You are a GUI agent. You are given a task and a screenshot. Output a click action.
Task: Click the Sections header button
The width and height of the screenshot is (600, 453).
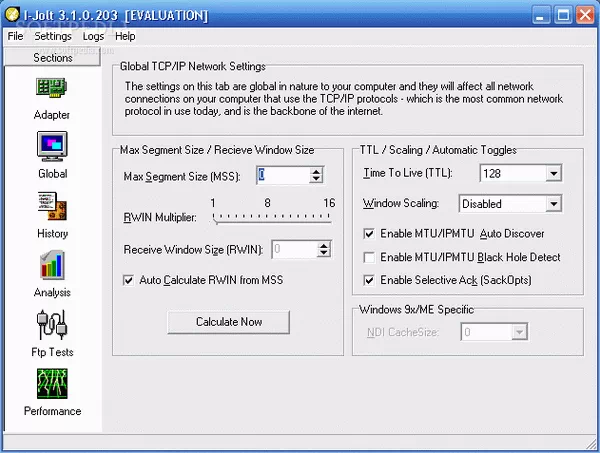[x=52, y=58]
